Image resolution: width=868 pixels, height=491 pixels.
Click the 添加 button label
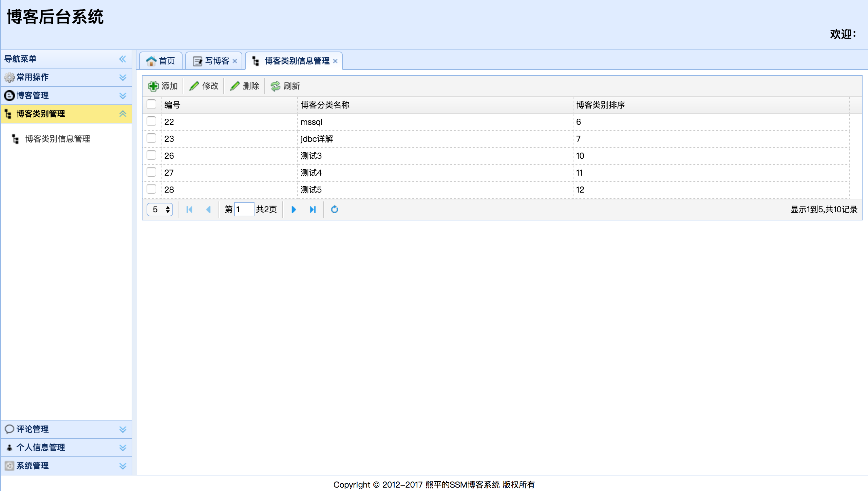[170, 86]
